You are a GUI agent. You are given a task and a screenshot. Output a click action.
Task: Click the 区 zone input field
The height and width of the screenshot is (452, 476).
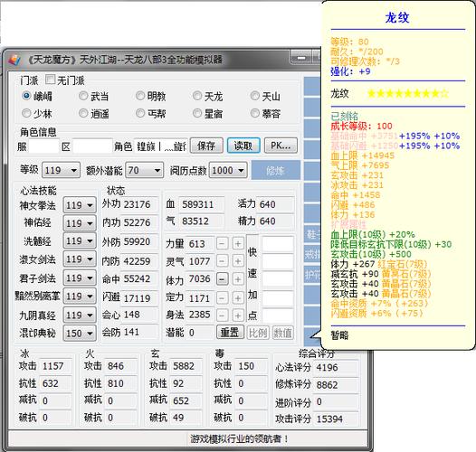tap(92, 146)
